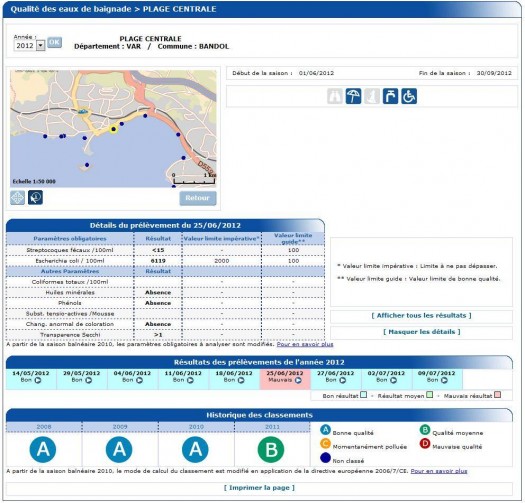Open sample details arrow for 11/06/2012
Image resolution: width=525 pixels, height=503 pixels.
(190, 380)
